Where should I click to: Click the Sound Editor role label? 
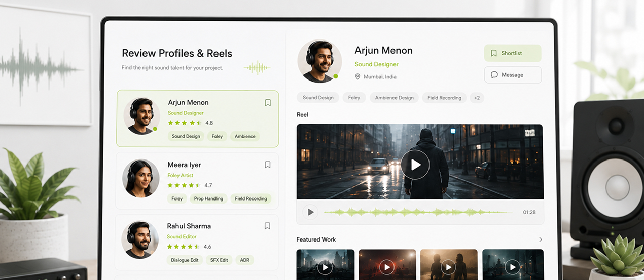tap(182, 236)
